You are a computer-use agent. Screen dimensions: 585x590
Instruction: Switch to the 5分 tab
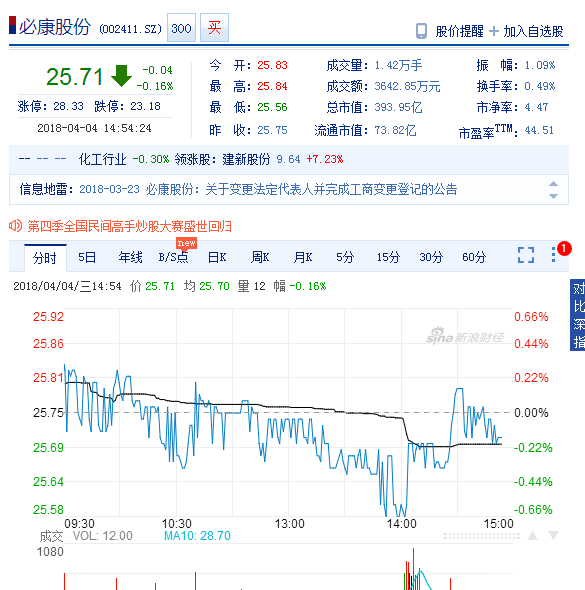(x=345, y=257)
